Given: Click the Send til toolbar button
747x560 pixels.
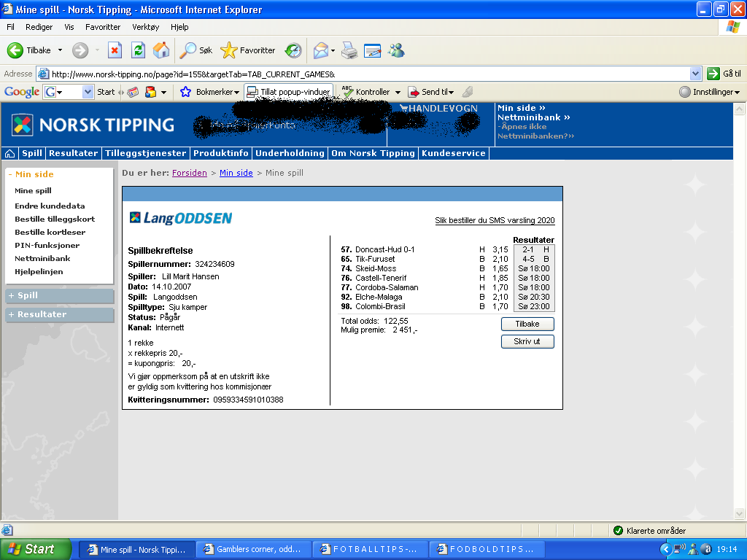Looking at the screenshot, I should tap(432, 92).
